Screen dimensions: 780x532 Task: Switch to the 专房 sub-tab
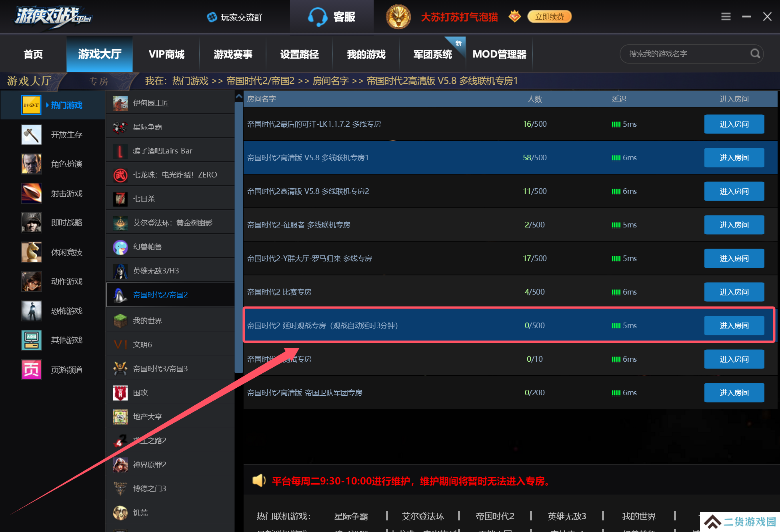tap(98, 81)
